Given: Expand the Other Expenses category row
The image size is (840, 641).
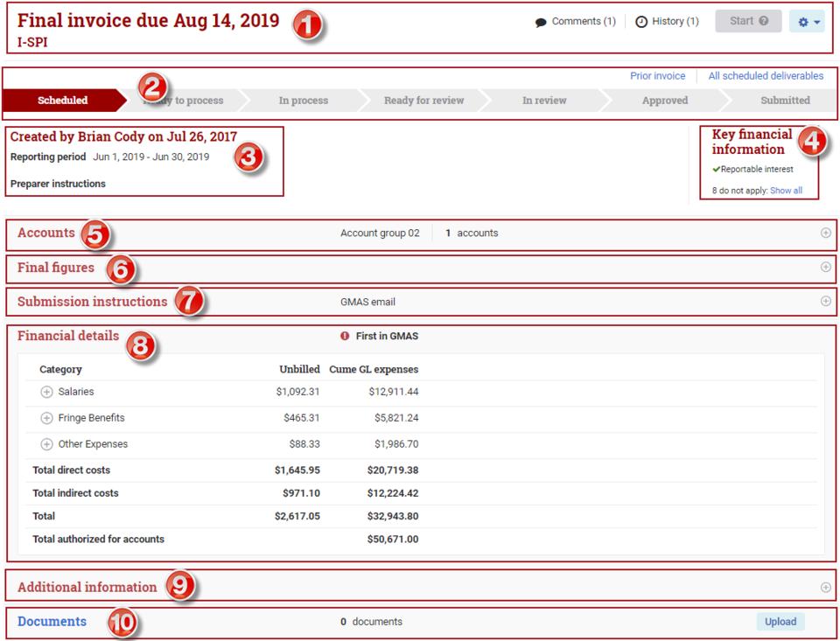Looking at the screenshot, I should click(x=46, y=444).
